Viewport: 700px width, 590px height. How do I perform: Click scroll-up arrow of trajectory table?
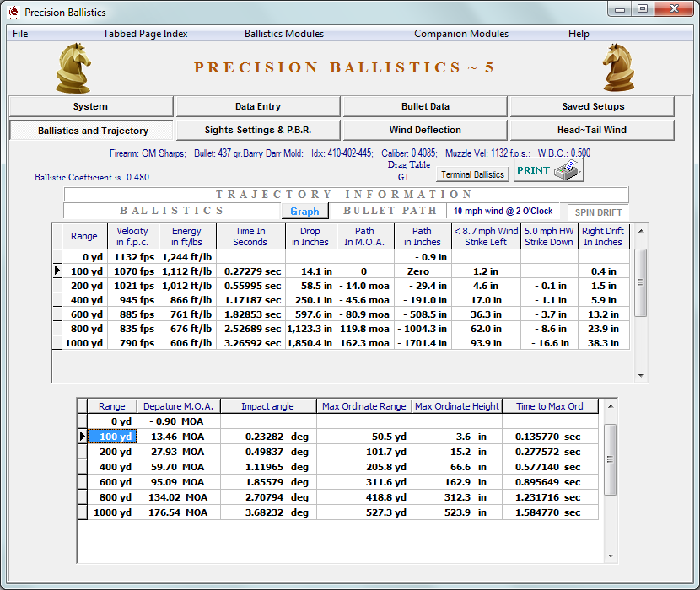coord(641,231)
